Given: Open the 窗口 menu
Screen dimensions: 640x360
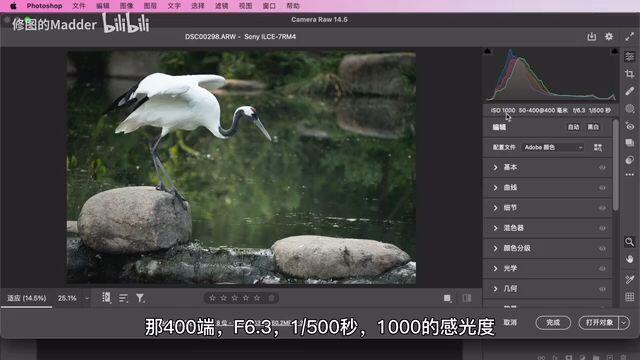Looking at the screenshot, I should tap(269, 6).
